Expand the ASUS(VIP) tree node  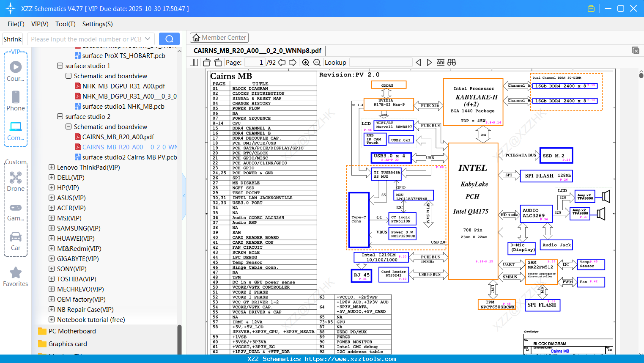click(52, 198)
